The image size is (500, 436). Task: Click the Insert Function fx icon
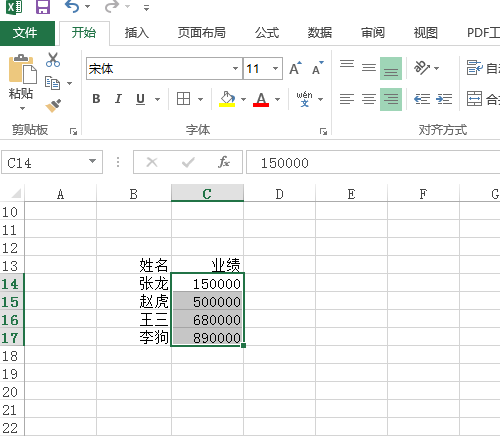(224, 162)
